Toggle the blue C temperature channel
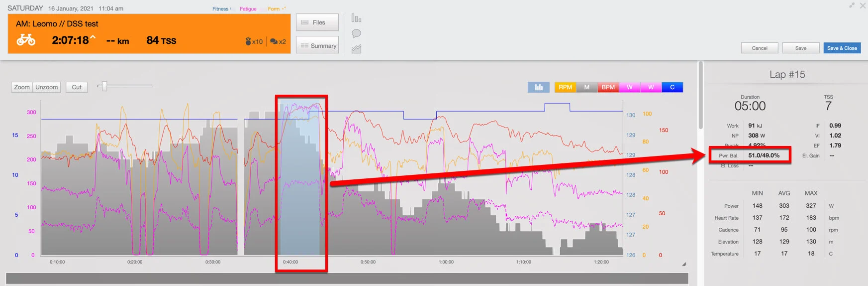The width and height of the screenshot is (868, 286). [672, 87]
